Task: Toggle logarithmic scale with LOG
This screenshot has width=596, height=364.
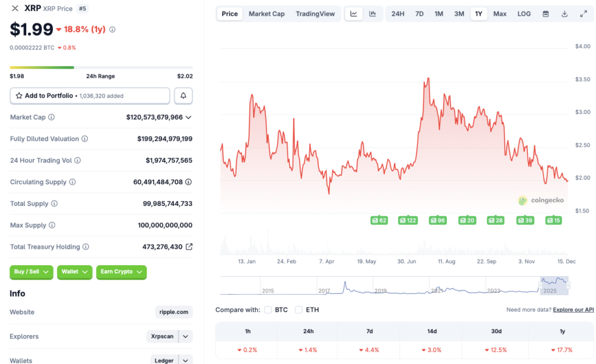Action: point(523,13)
